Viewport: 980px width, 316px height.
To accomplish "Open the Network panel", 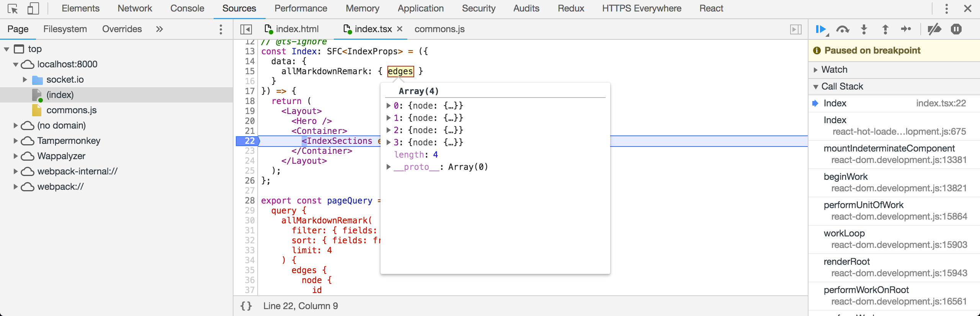I will pyautogui.click(x=135, y=8).
